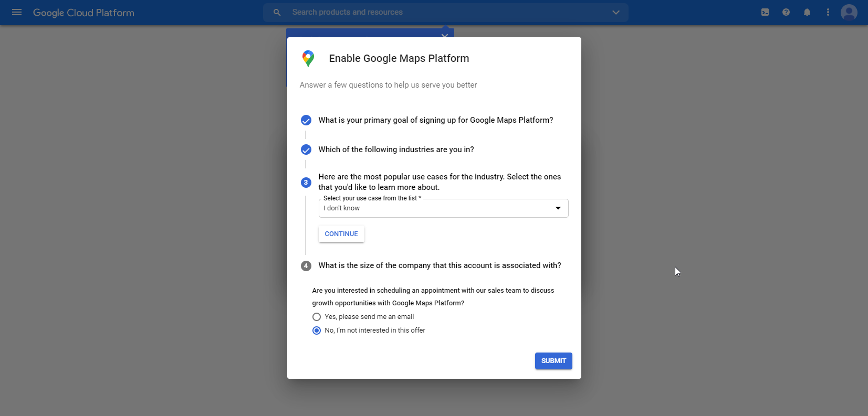Open the user account avatar
Screen dimensions: 868x416
[x=849, y=12]
